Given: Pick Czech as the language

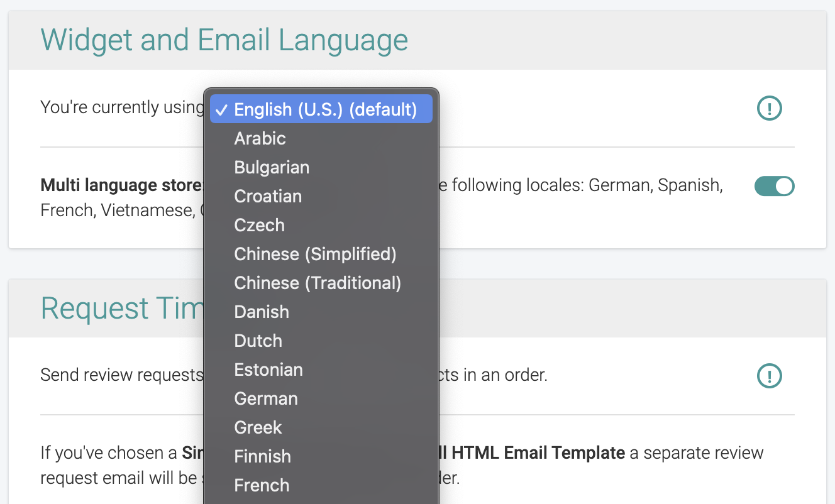Looking at the screenshot, I should 259,225.
